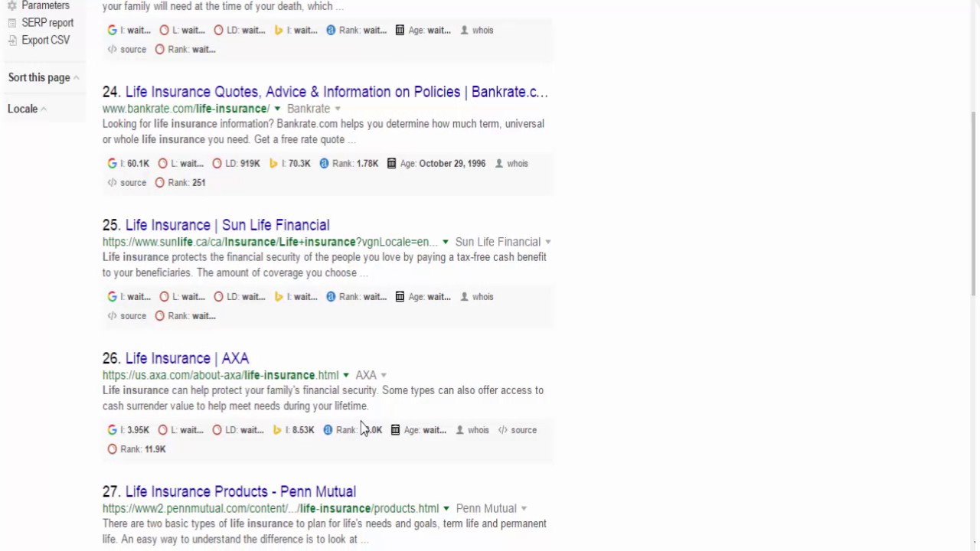
Task: Click the Bankrate result snippet text
Action: pos(323,132)
